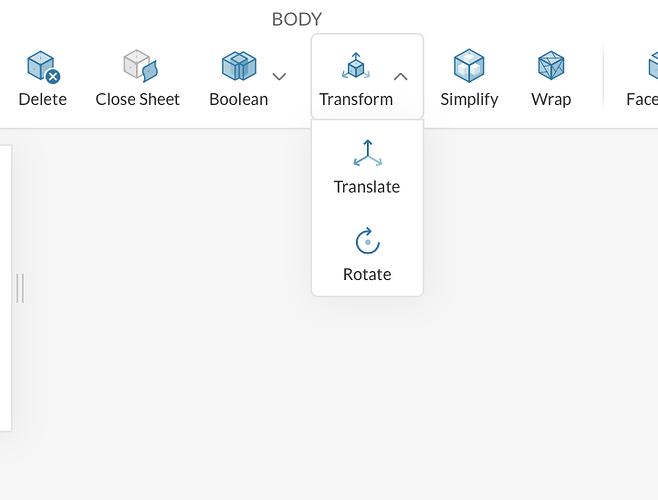This screenshot has width=658, height=500.
Task: Click the Delete text label
Action: pyautogui.click(x=42, y=99)
